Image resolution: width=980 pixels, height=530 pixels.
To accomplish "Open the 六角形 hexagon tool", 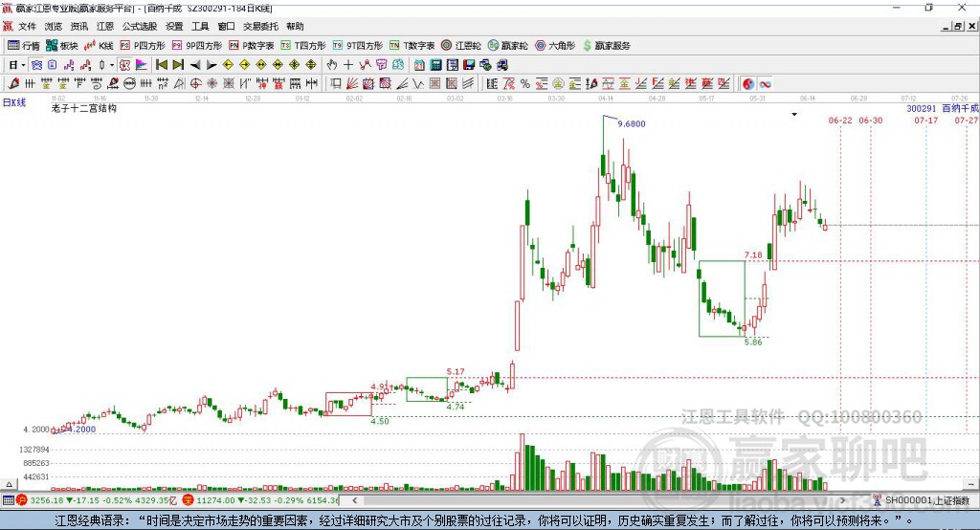I will click(554, 46).
